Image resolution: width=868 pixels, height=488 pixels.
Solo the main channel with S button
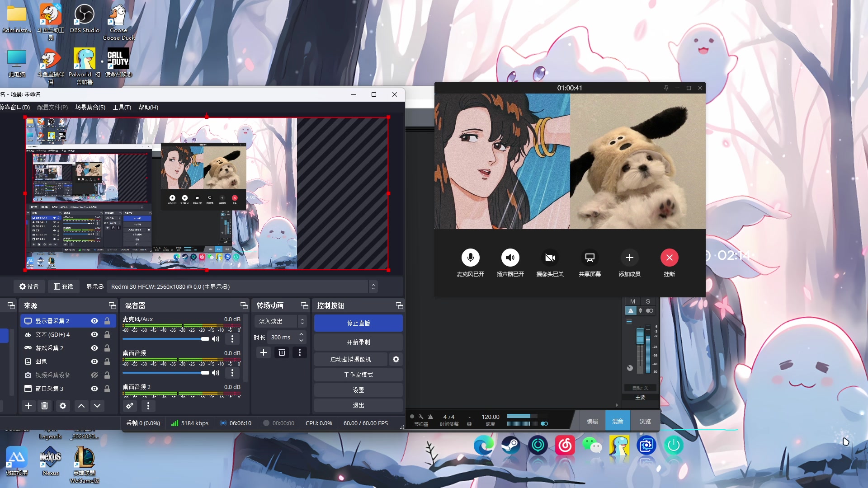coord(648,301)
